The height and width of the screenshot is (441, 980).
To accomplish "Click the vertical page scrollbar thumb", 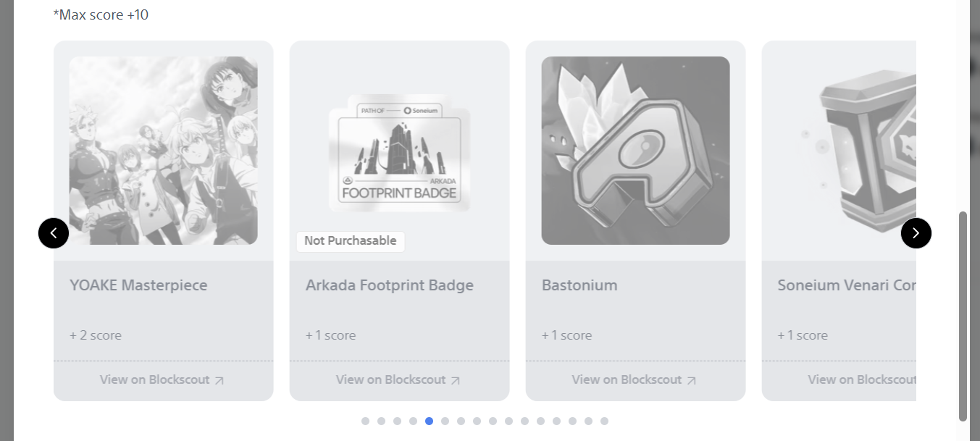I will click(x=963, y=316).
